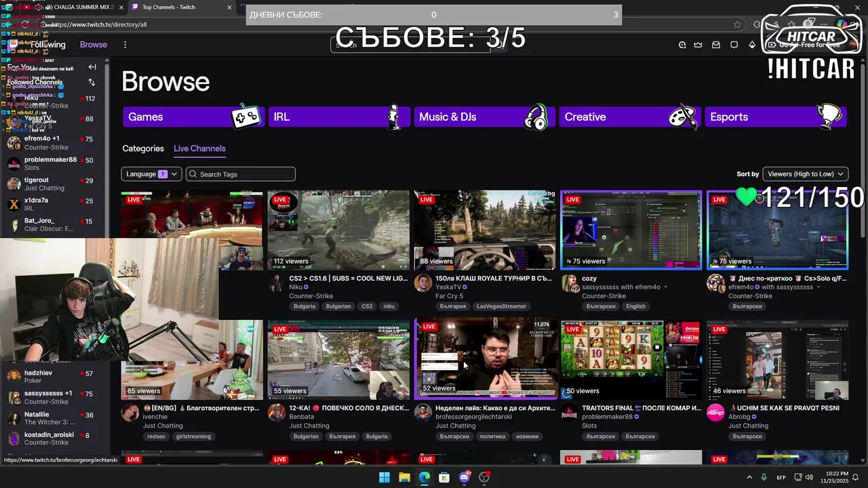Open Discord from the taskbar
This screenshot has width=868, height=488.
coord(465,477)
